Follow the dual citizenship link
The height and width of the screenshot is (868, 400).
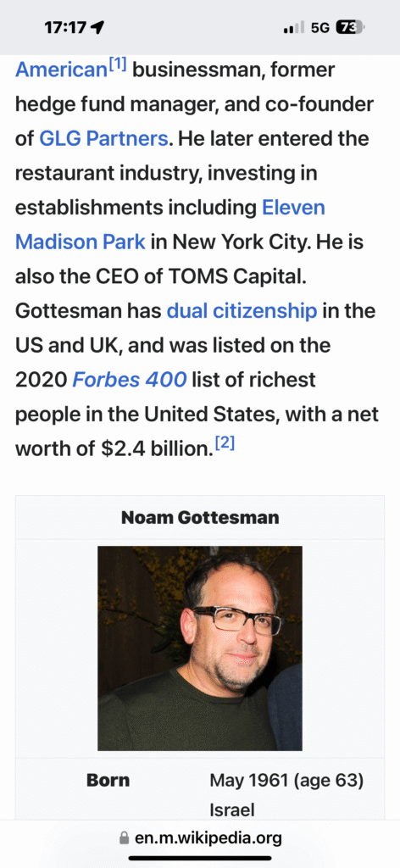pyautogui.click(x=242, y=311)
